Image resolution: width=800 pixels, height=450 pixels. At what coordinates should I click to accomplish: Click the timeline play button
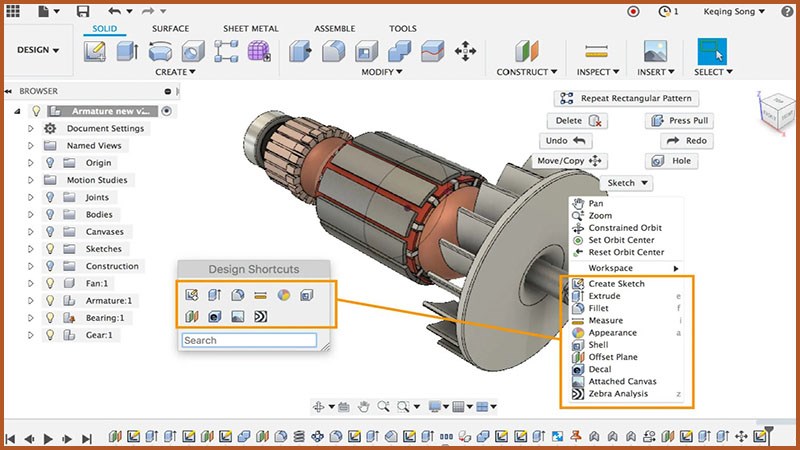click(x=48, y=437)
